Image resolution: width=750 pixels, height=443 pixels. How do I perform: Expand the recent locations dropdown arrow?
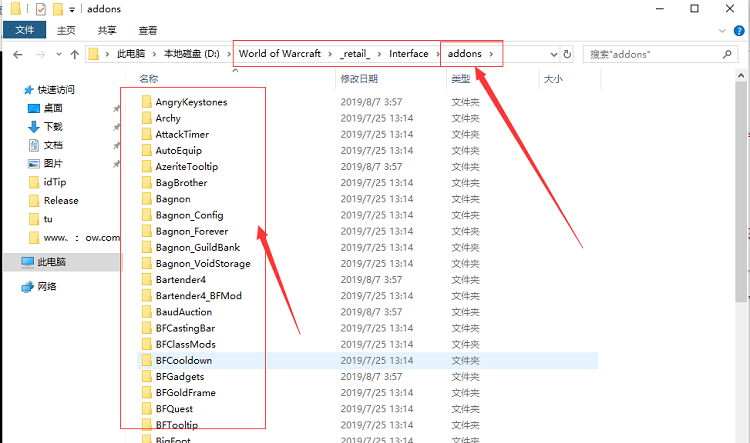(57, 54)
